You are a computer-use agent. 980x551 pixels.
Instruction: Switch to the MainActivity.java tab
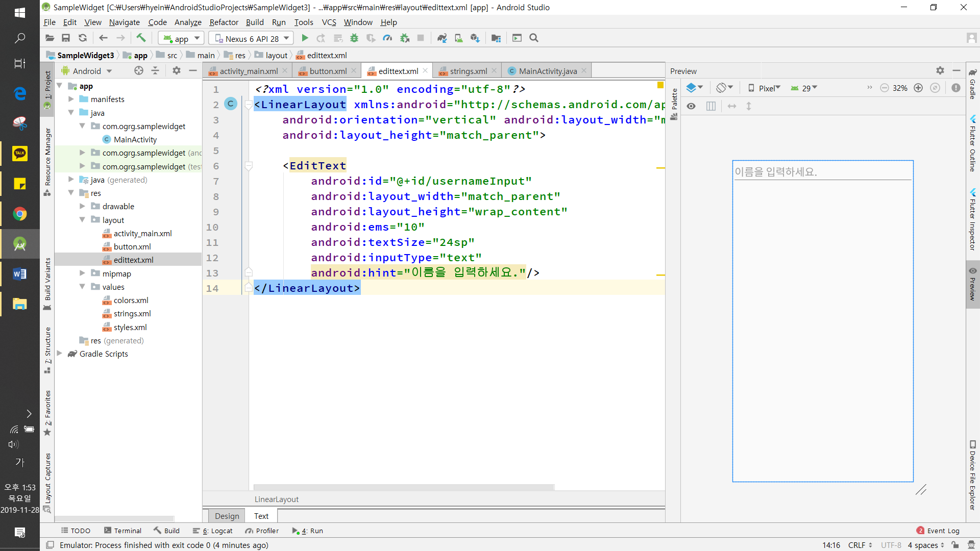point(547,71)
